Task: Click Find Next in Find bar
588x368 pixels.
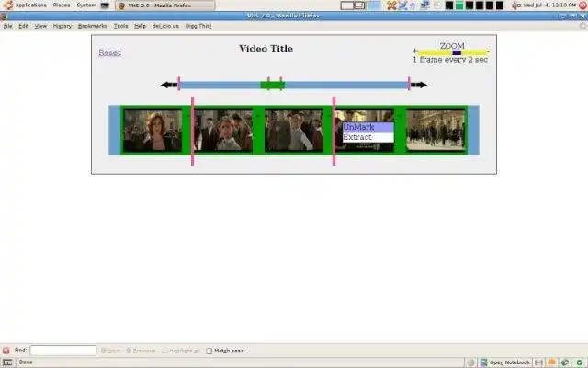Action: (x=110, y=351)
